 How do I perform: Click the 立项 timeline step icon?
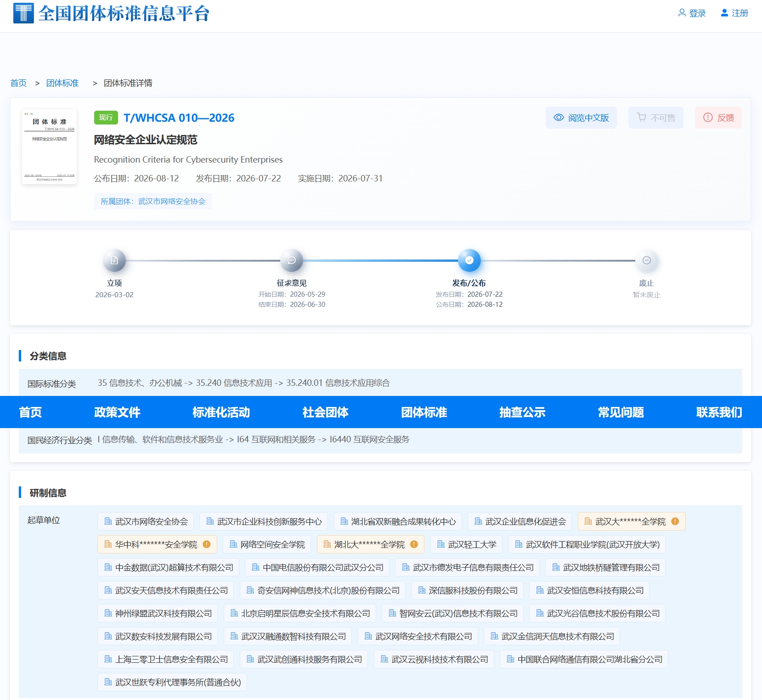[114, 260]
